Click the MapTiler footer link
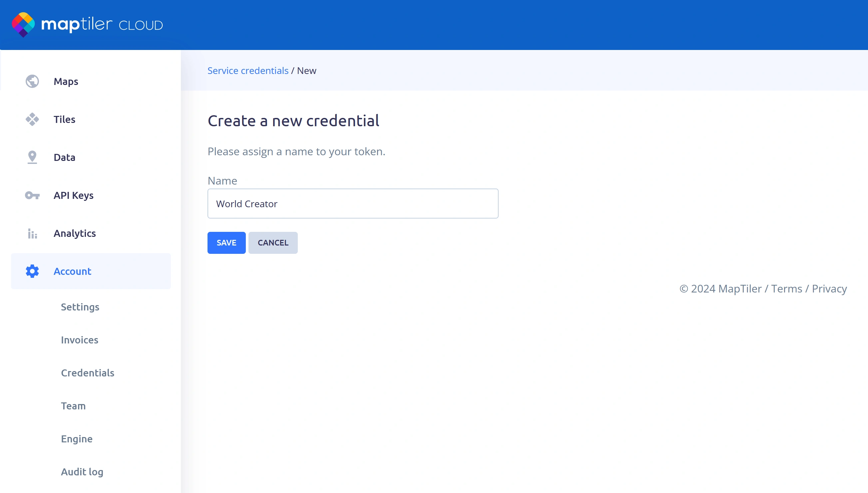Image resolution: width=868 pixels, height=493 pixels. [x=740, y=288]
